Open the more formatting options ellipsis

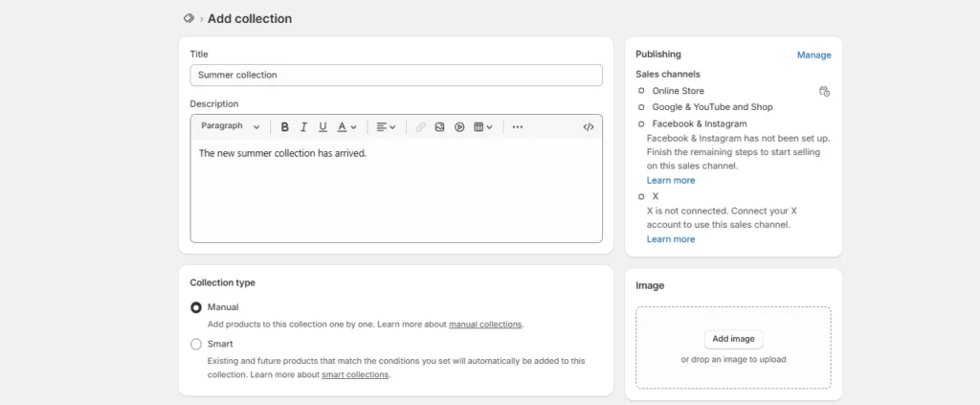click(518, 127)
